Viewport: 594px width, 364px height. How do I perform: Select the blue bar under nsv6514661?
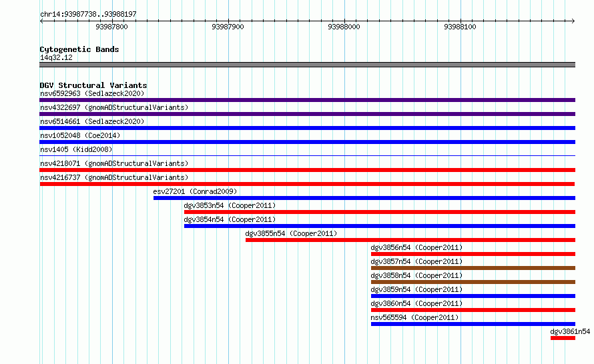(x=307, y=128)
